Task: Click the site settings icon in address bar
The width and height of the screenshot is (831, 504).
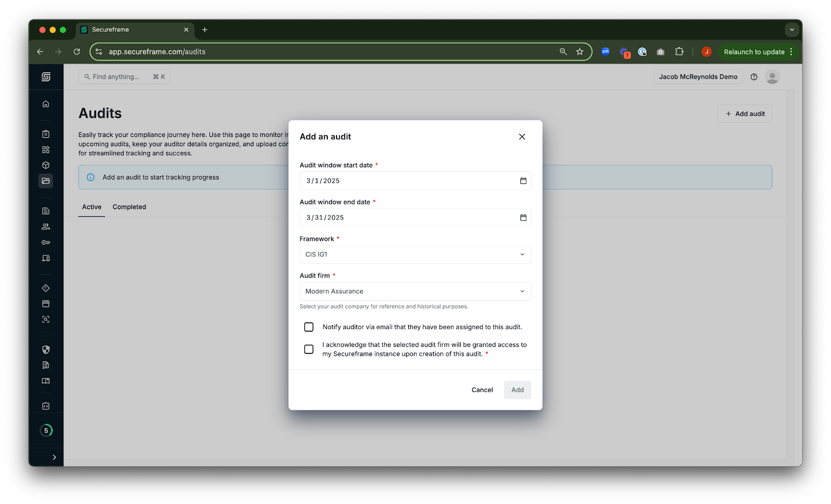Action: pos(99,51)
